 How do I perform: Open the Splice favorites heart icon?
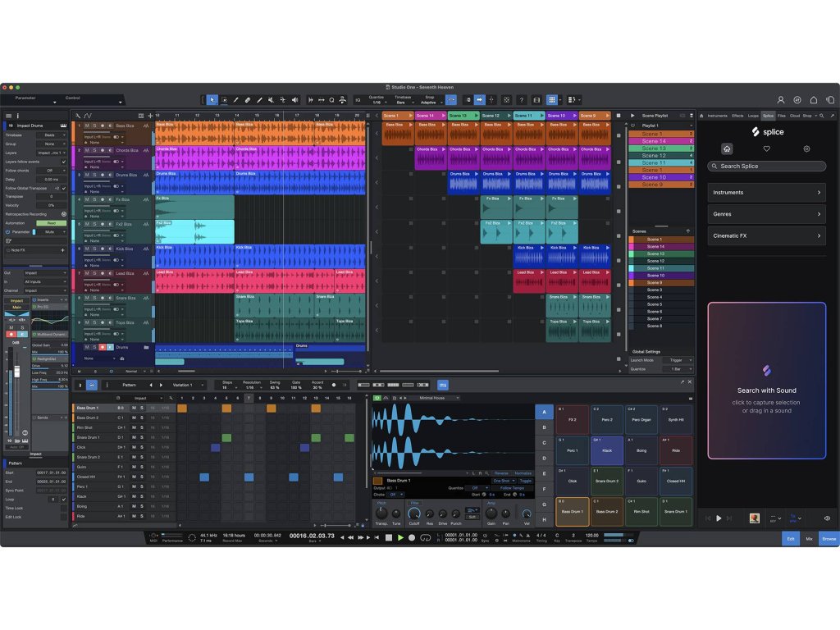(767, 149)
